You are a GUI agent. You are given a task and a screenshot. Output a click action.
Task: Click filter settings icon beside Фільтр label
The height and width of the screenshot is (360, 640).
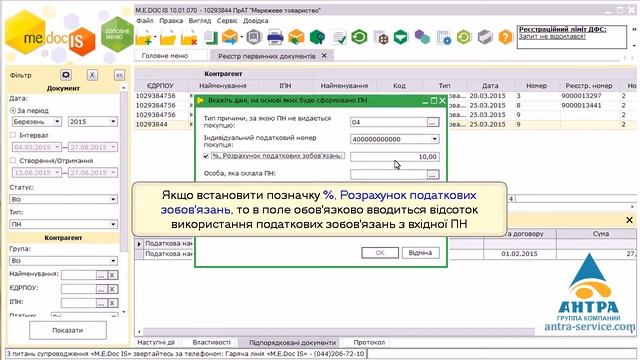point(66,75)
